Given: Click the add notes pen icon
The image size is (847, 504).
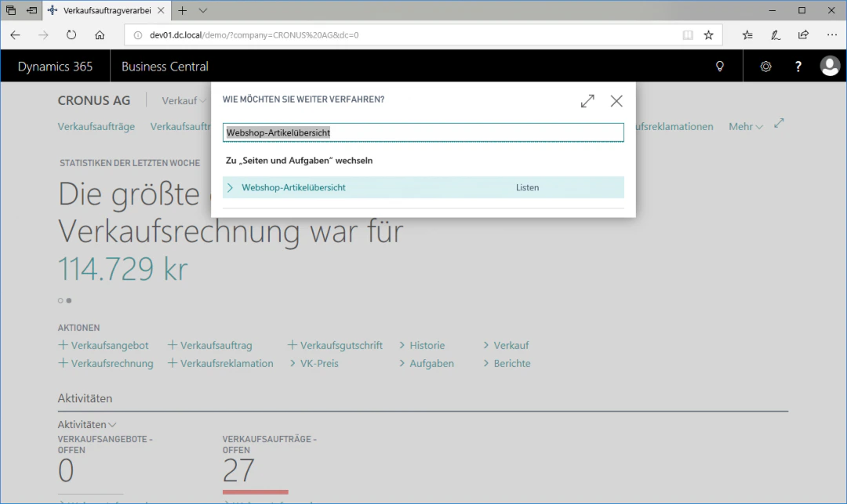Looking at the screenshot, I should click(x=775, y=35).
